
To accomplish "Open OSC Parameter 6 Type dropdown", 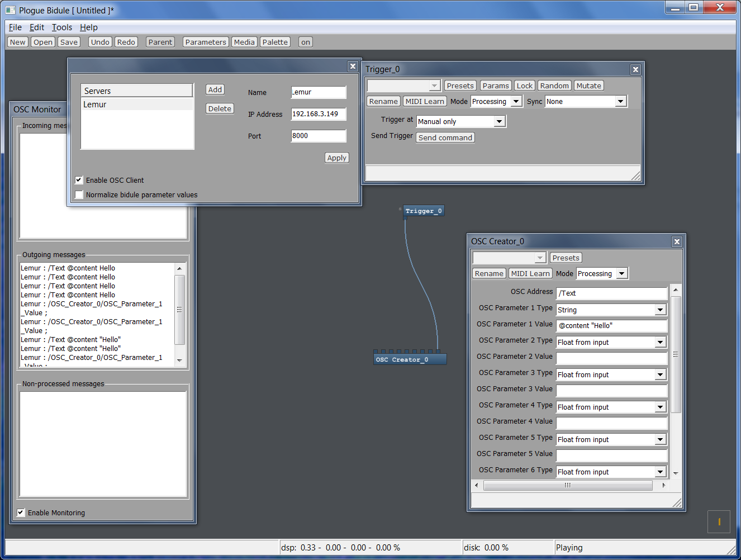I will [x=611, y=472].
